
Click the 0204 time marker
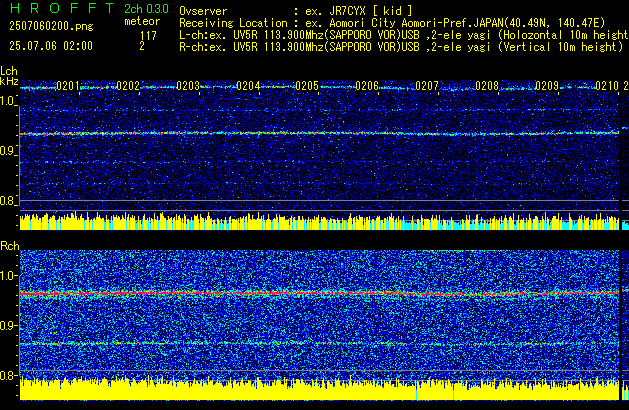(248, 86)
